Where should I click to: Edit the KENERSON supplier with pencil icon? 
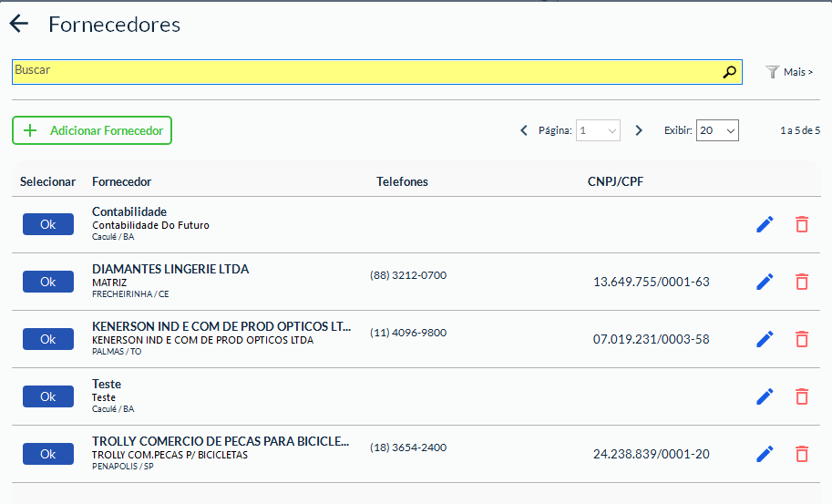(x=765, y=339)
